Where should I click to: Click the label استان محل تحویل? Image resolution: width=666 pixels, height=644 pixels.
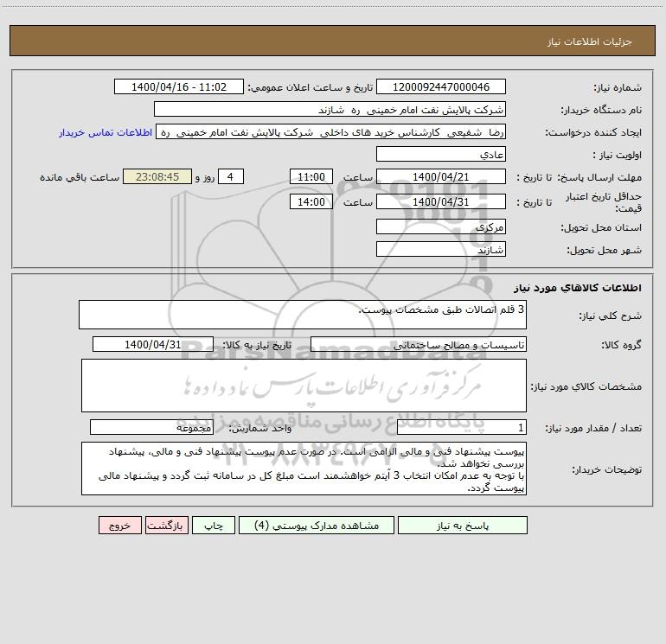pos(601,227)
